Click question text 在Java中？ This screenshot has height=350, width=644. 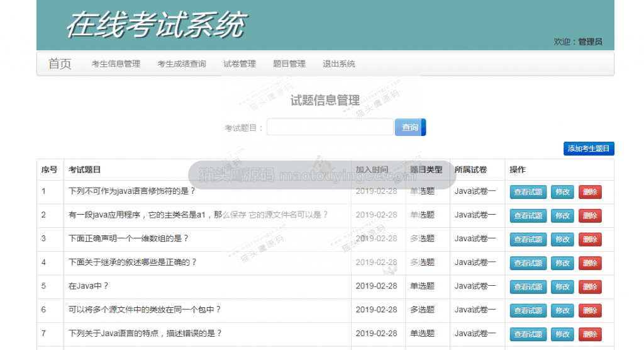tap(88, 286)
